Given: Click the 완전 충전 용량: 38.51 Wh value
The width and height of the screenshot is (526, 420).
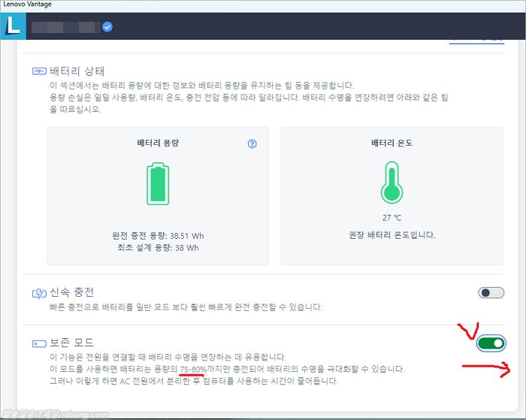Looking at the screenshot, I should point(158,236).
